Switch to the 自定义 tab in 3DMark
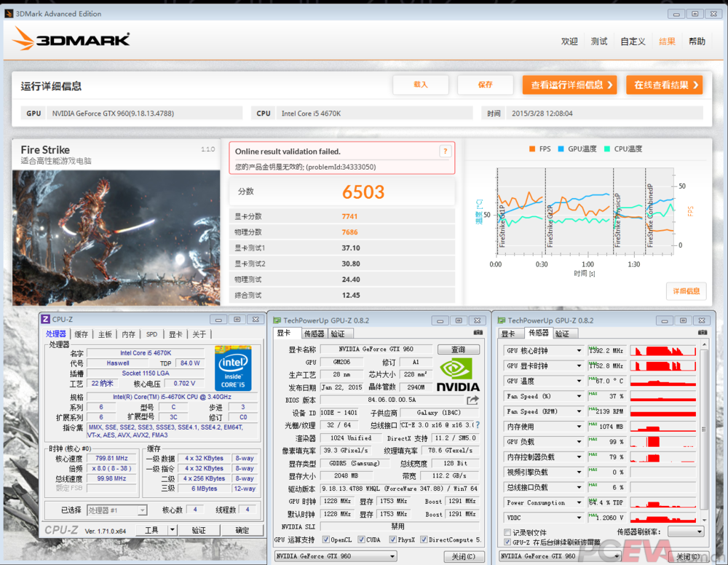Screen dimensions: 728x565 click(x=633, y=42)
